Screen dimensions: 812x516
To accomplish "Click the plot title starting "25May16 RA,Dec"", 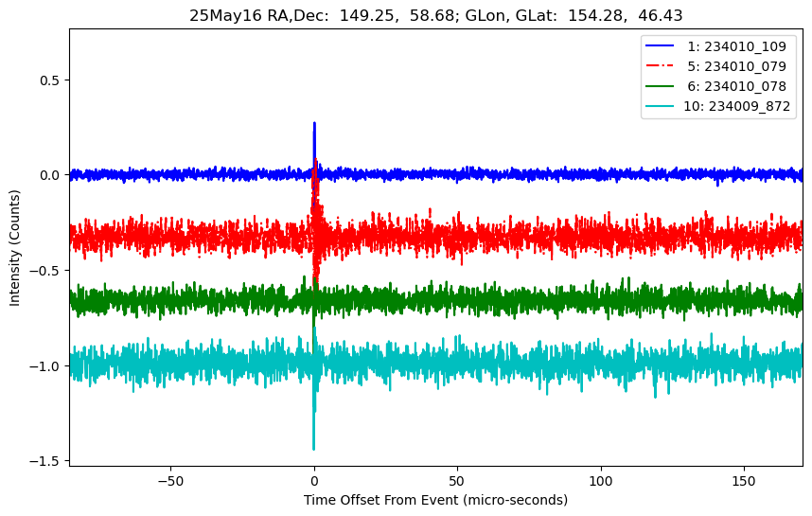I will [x=435, y=15].
